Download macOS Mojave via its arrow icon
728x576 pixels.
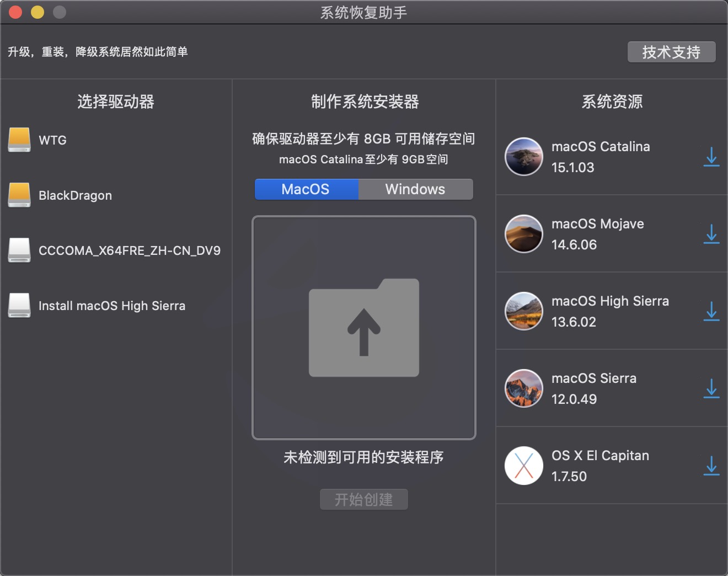711,234
